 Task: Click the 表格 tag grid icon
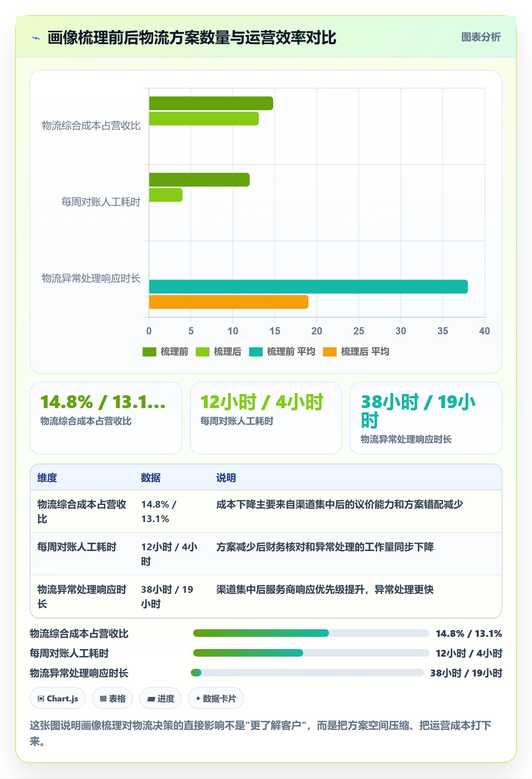pyautogui.click(x=103, y=698)
